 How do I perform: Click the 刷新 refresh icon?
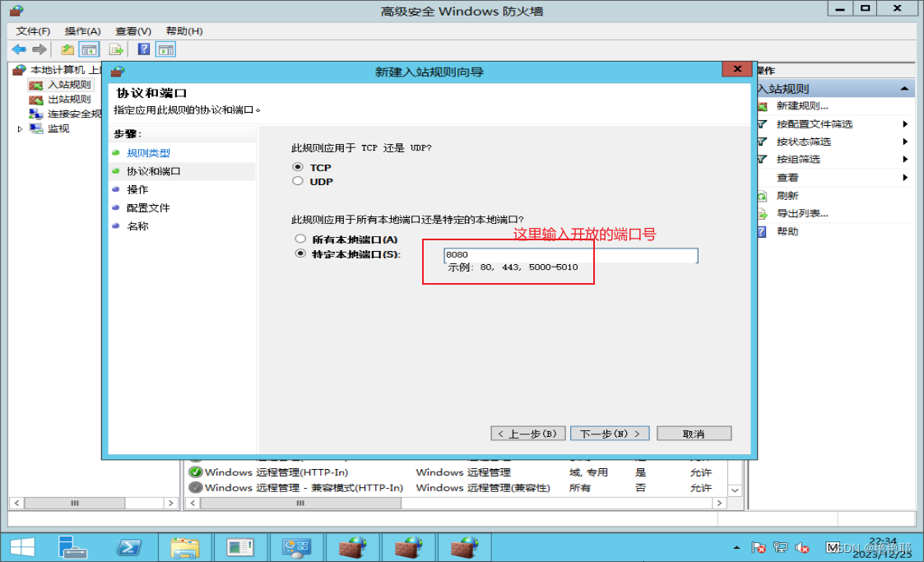pyautogui.click(x=762, y=196)
